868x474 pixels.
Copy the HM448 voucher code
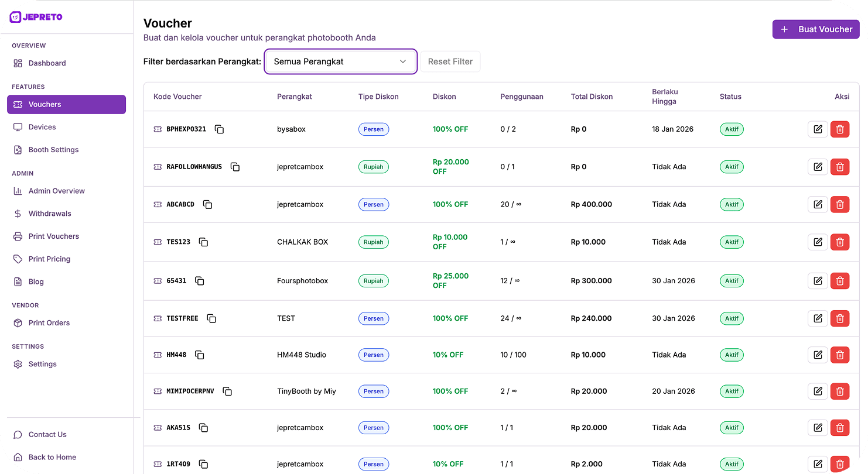coord(199,355)
